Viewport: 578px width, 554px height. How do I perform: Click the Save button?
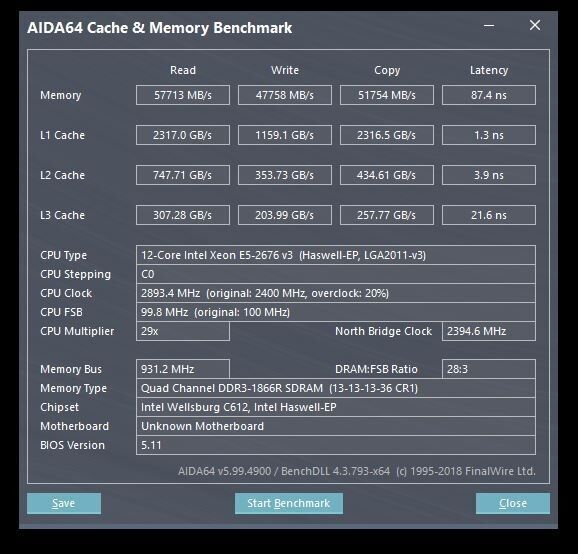pyautogui.click(x=64, y=503)
